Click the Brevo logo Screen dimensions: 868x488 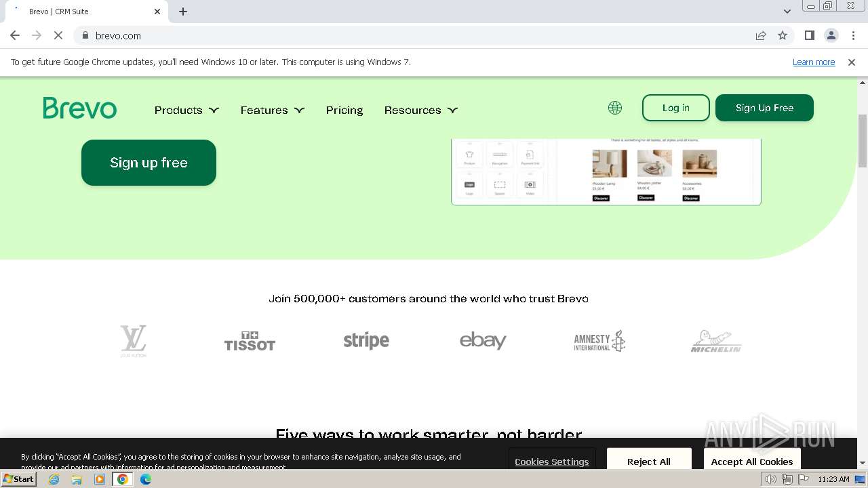pyautogui.click(x=80, y=108)
